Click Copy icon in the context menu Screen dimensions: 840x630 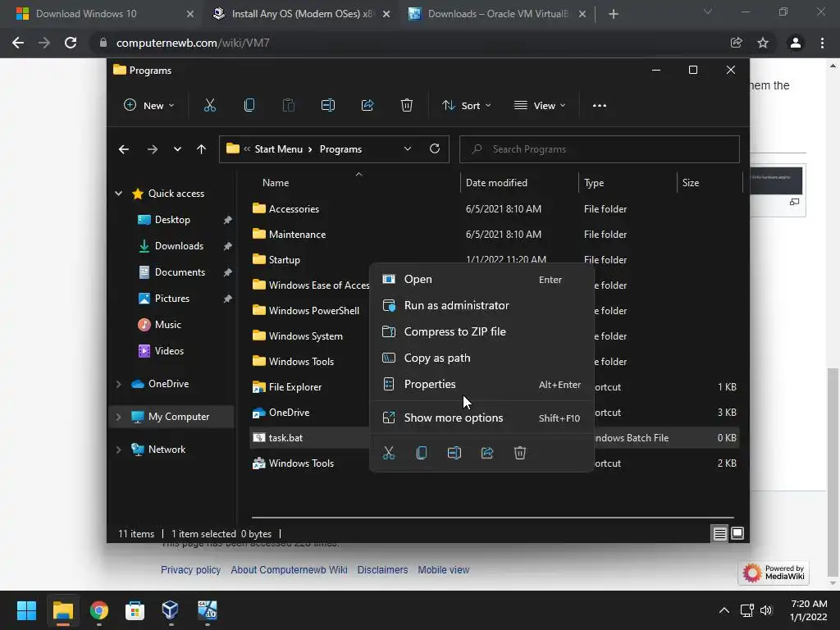422,453
